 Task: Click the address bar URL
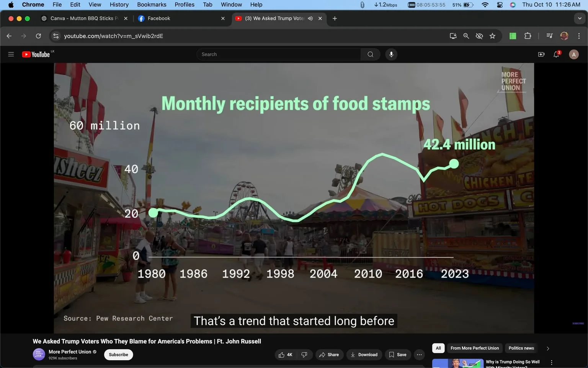click(113, 36)
